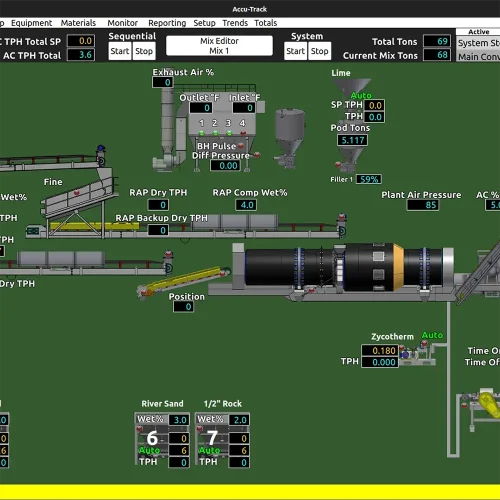
Task: Select the black drum mixer graphic
Action: [343, 267]
